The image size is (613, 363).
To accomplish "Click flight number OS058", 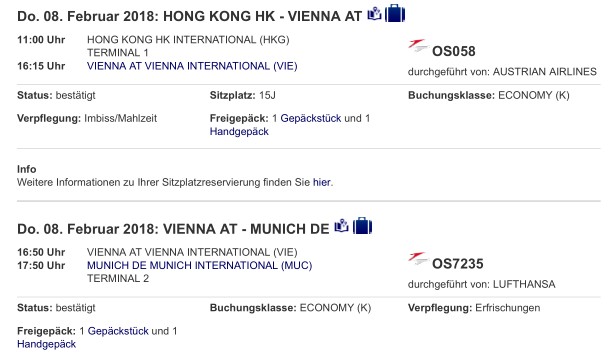I will [453, 51].
